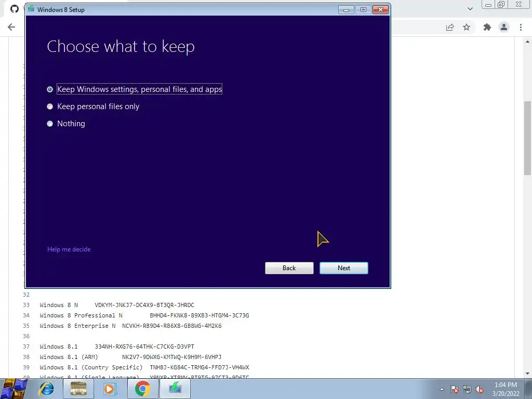Viewport: 532px width, 399px height.
Task: Launch Internet Explorer from taskbar
Action: [46, 389]
